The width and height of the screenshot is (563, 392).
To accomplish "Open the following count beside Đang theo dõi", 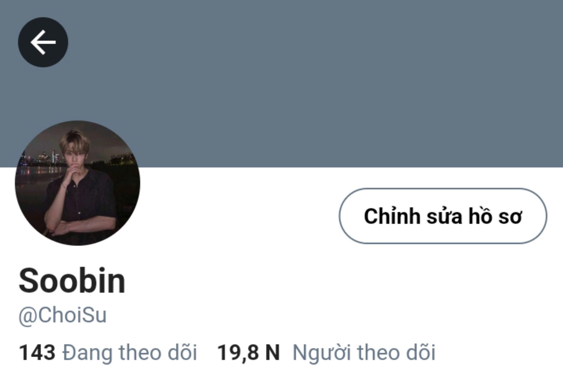I will [37, 352].
